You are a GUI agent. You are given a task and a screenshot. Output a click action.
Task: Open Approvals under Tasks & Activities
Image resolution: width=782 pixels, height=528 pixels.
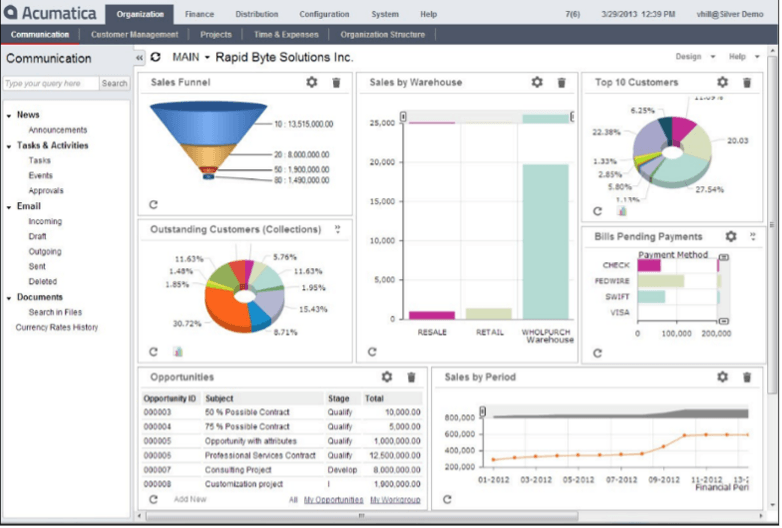[46, 191]
